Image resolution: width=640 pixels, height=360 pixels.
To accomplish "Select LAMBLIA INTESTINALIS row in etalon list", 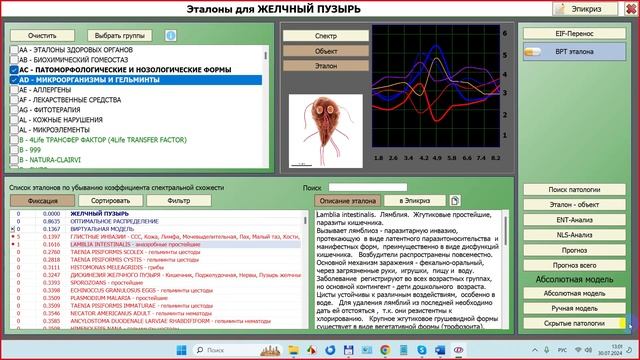I will [156, 244].
